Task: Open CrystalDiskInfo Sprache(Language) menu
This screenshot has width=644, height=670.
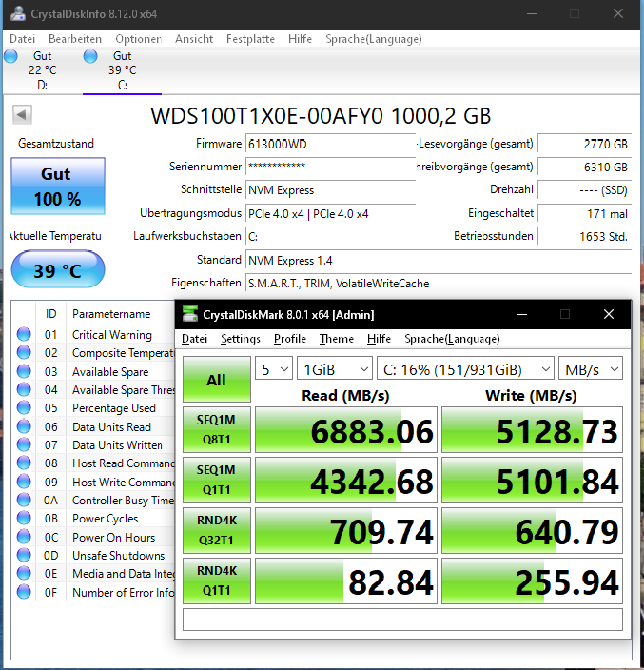Action: pos(374,39)
